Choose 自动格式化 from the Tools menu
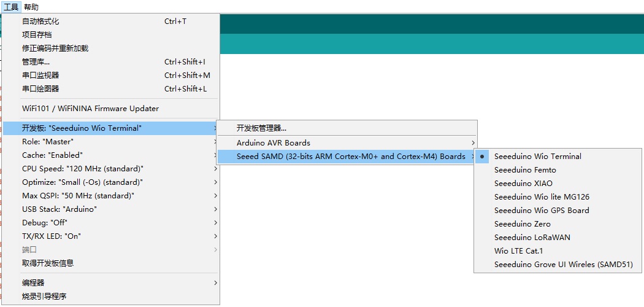The height and width of the screenshot is (307, 644). 111,21
